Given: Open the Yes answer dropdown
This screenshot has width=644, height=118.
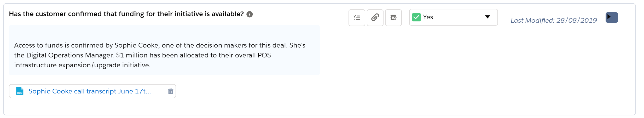Looking at the screenshot, I should coord(453,17).
